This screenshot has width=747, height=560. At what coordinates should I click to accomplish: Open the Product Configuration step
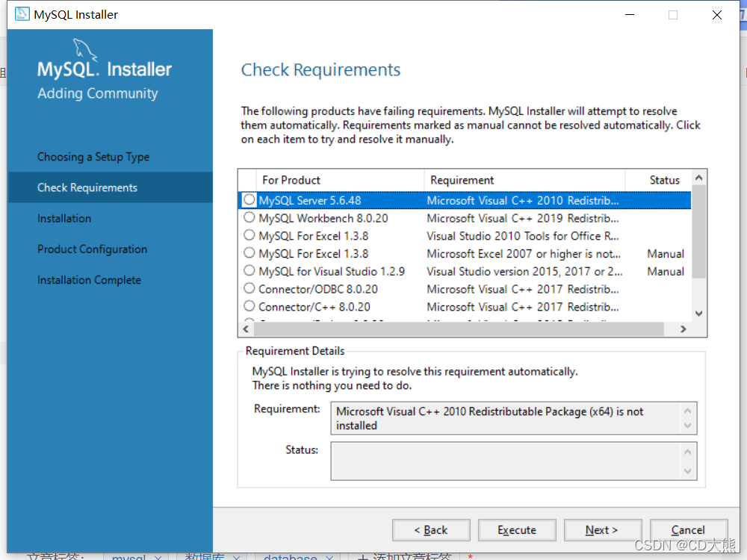click(93, 249)
